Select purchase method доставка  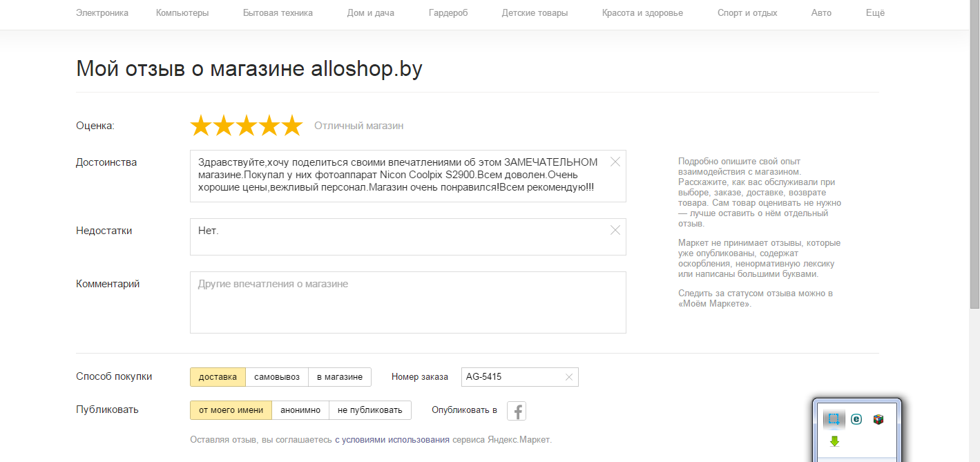pyautogui.click(x=218, y=377)
